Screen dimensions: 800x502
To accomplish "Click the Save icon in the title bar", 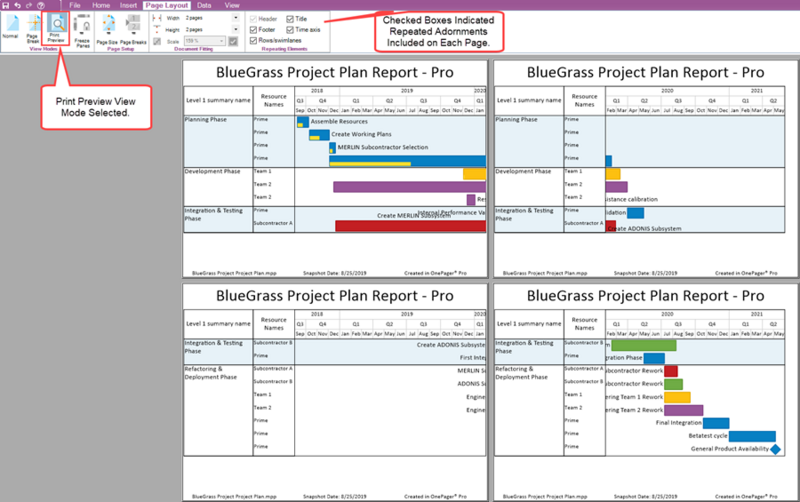I will pyautogui.click(x=6, y=5).
